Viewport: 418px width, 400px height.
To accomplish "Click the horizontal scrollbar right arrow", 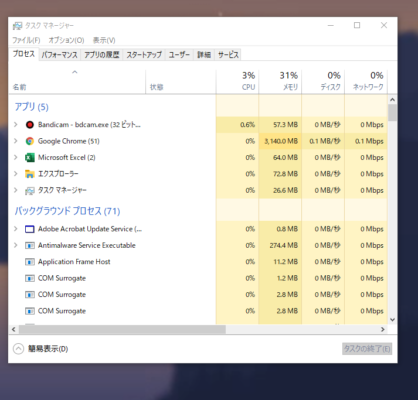I will pos(383,329).
